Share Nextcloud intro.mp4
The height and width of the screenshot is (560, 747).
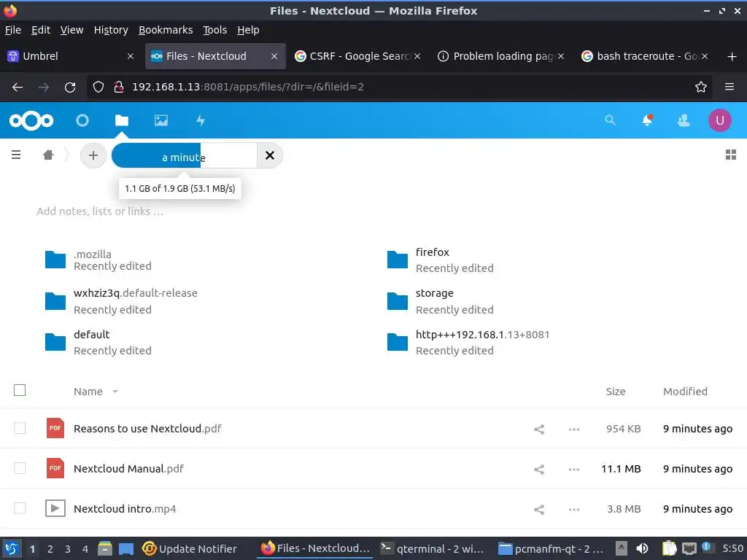(539, 510)
